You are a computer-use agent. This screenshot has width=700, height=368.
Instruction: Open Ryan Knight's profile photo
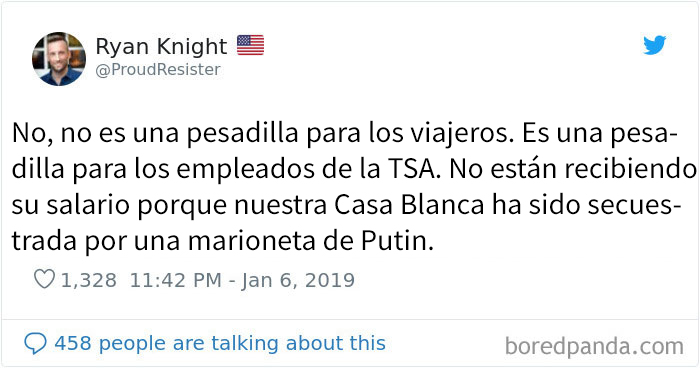pyautogui.click(x=58, y=59)
